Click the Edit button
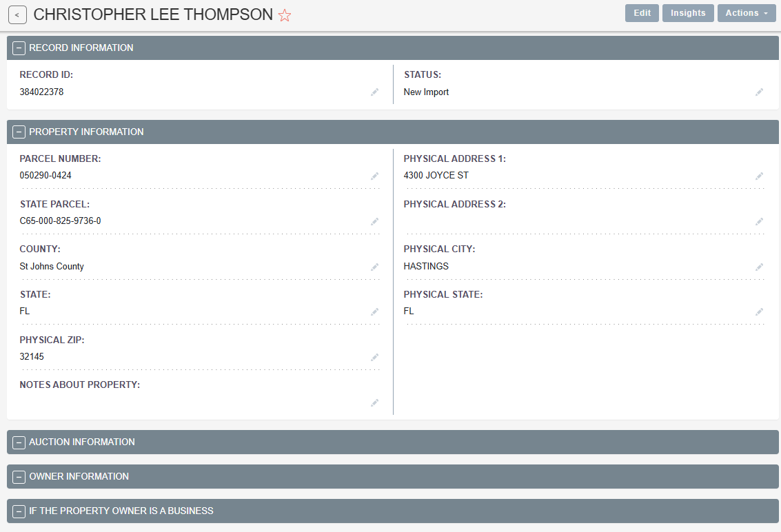The width and height of the screenshot is (781, 532). [642, 13]
